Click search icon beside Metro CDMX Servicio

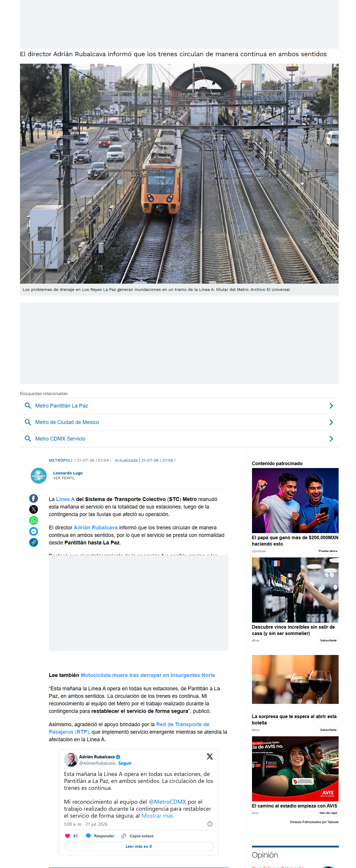point(28,439)
